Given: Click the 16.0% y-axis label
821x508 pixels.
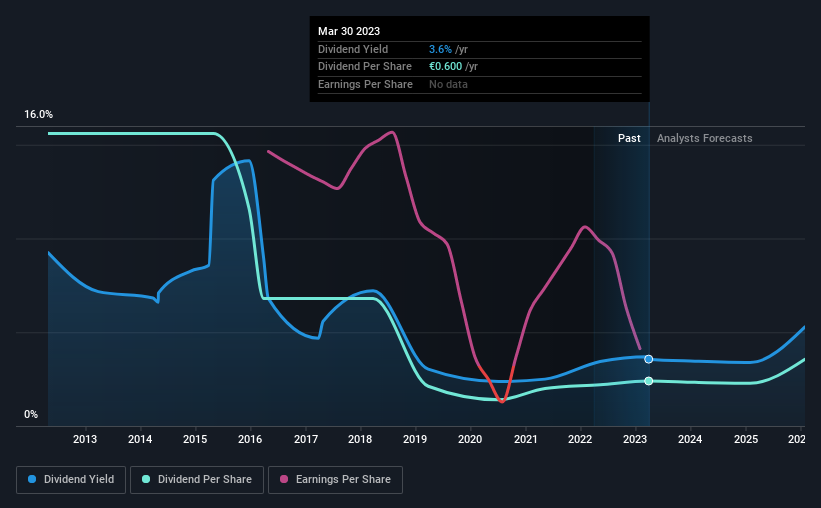Looking at the screenshot, I should tap(38, 114).
